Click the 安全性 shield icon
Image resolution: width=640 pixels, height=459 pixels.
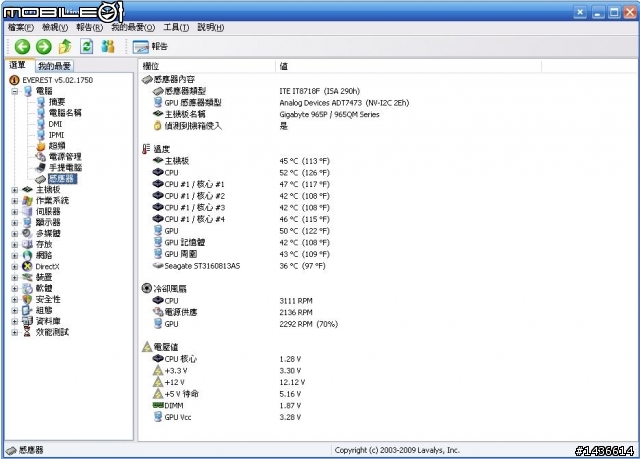pyautogui.click(x=27, y=299)
